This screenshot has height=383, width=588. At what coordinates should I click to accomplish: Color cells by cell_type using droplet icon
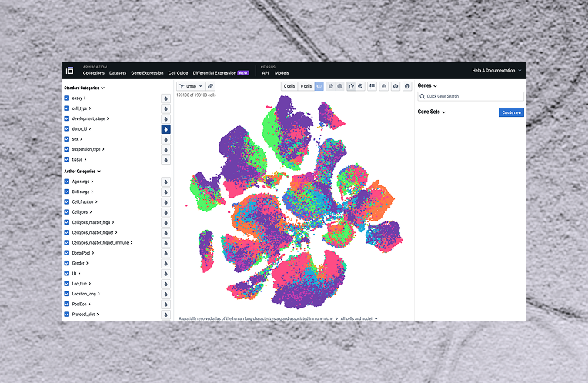click(165, 109)
